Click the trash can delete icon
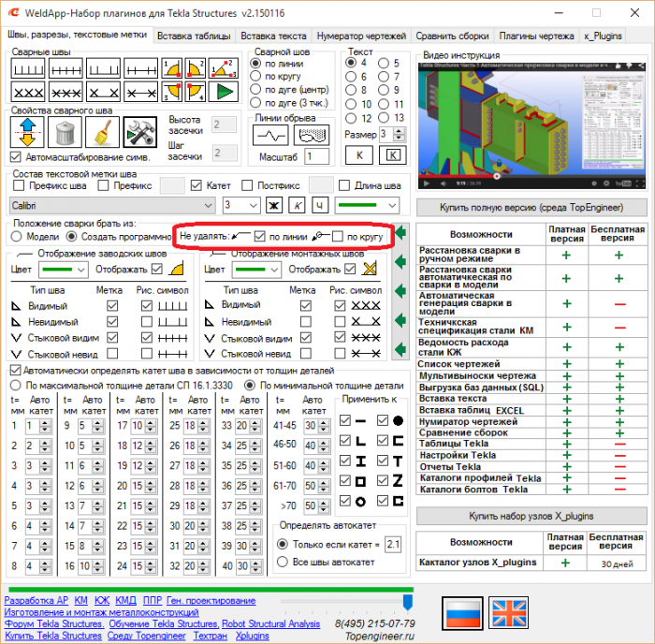The height and width of the screenshot is (644, 655). (65, 132)
